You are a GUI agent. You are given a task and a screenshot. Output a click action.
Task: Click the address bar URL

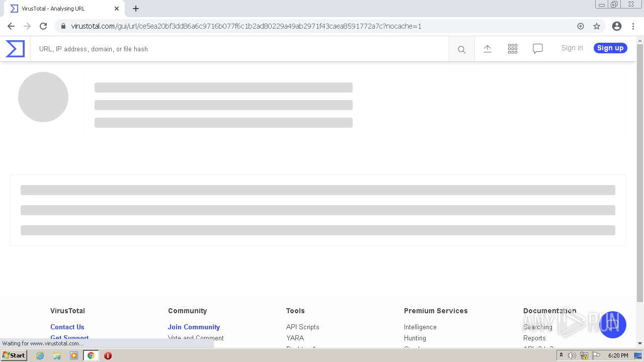246,26
